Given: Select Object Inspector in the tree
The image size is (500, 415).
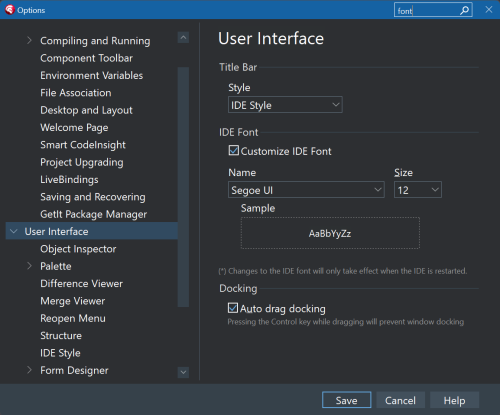Looking at the screenshot, I should pos(78,249).
